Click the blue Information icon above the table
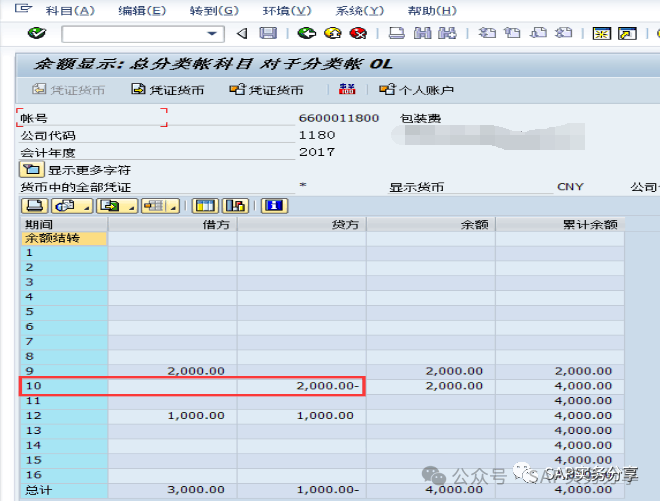The width and height of the screenshot is (660, 503). 273,206
